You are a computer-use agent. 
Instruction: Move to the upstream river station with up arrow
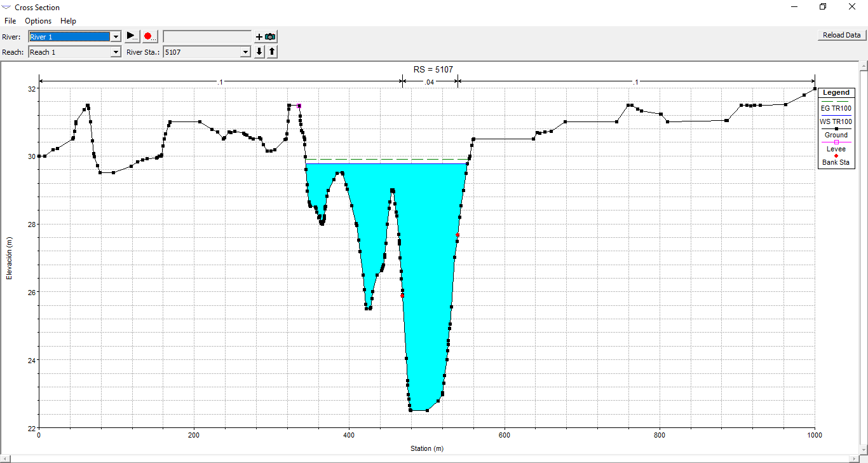point(272,52)
